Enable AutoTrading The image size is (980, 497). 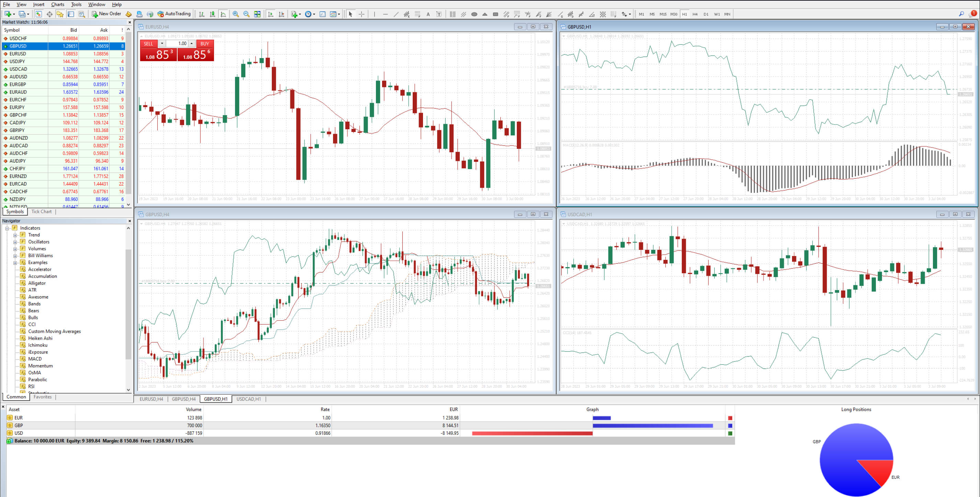tap(176, 14)
